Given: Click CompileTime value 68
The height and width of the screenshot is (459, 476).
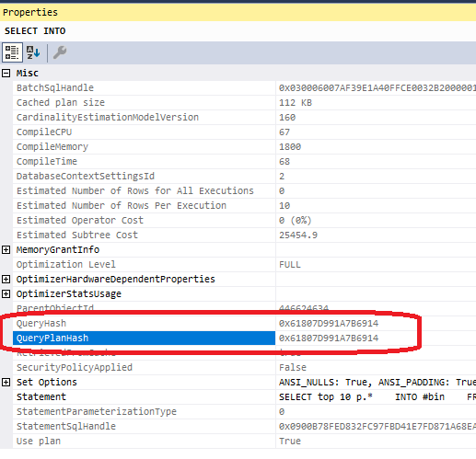Looking at the screenshot, I should pos(284,162).
